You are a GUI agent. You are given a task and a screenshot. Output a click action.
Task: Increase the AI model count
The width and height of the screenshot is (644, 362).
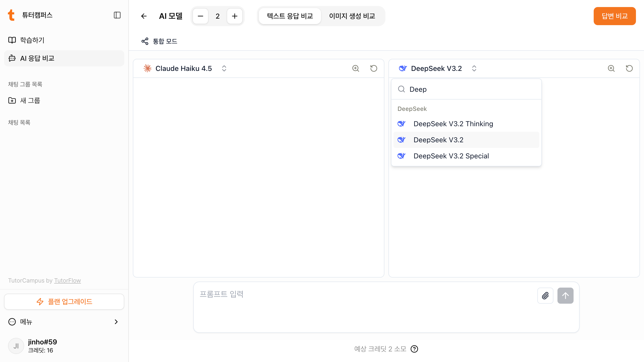235,16
